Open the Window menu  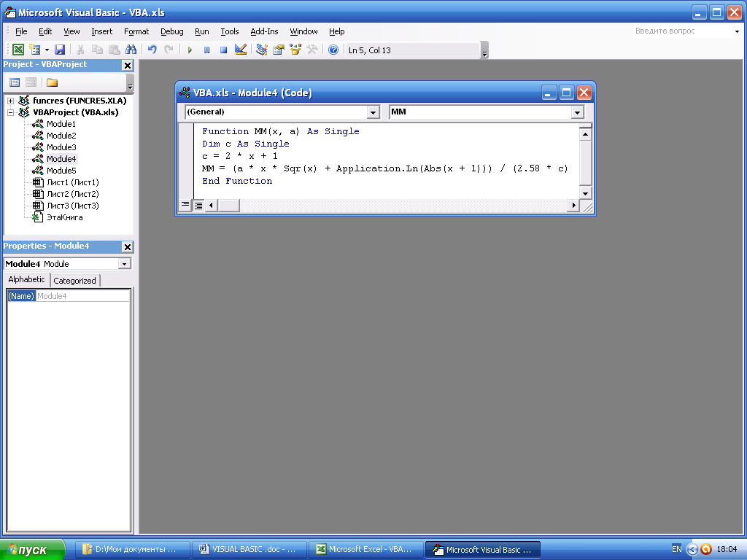(x=303, y=31)
